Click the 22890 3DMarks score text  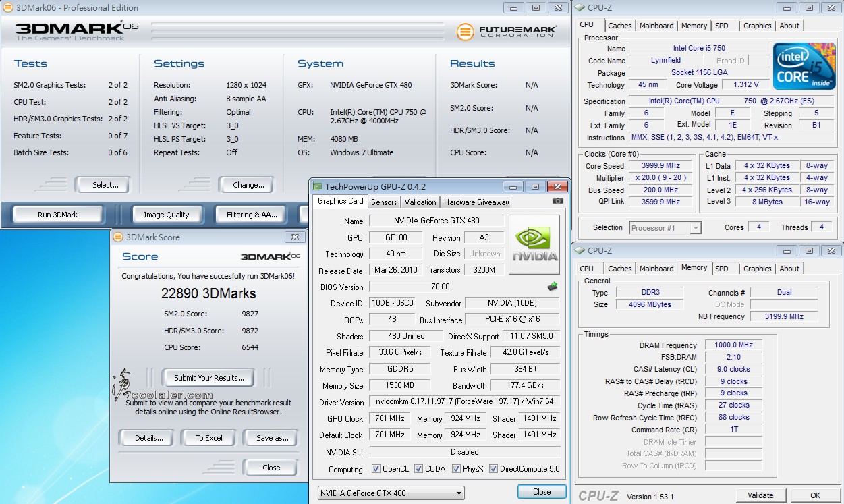pos(208,293)
